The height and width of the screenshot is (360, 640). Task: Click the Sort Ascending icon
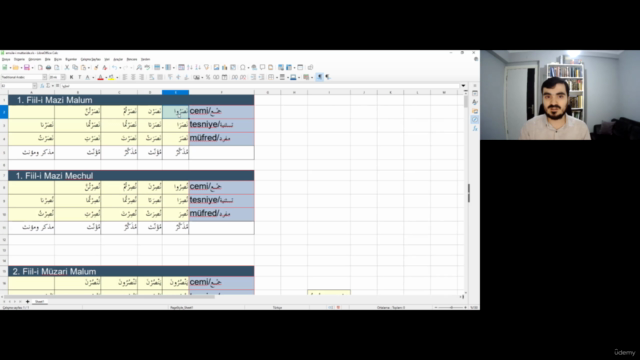(x=190, y=67)
